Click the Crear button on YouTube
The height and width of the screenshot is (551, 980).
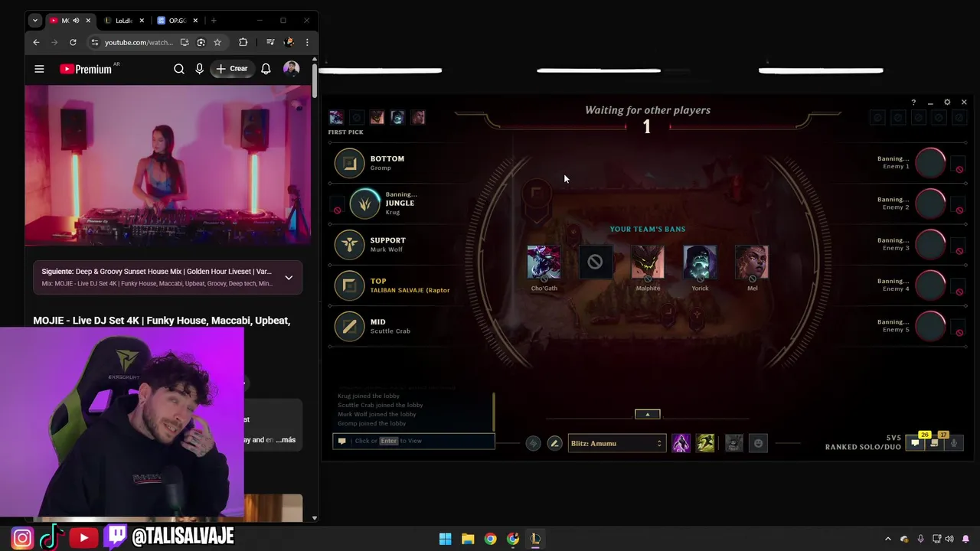232,69
